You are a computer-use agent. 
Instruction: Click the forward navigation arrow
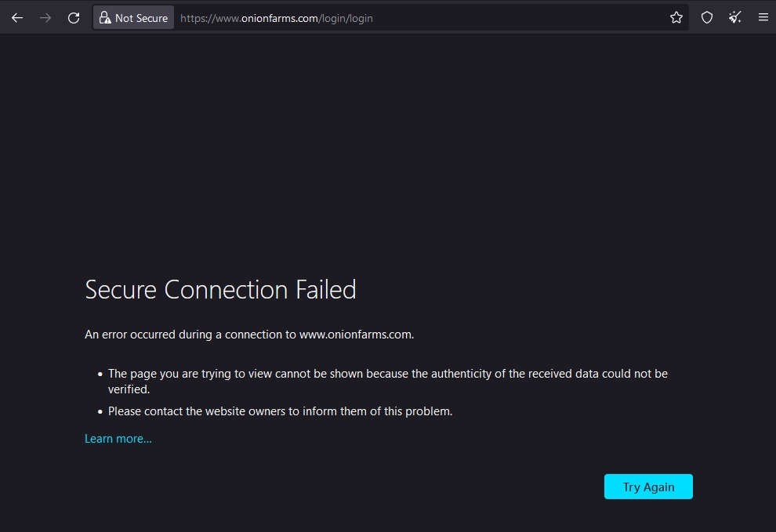click(x=45, y=17)
